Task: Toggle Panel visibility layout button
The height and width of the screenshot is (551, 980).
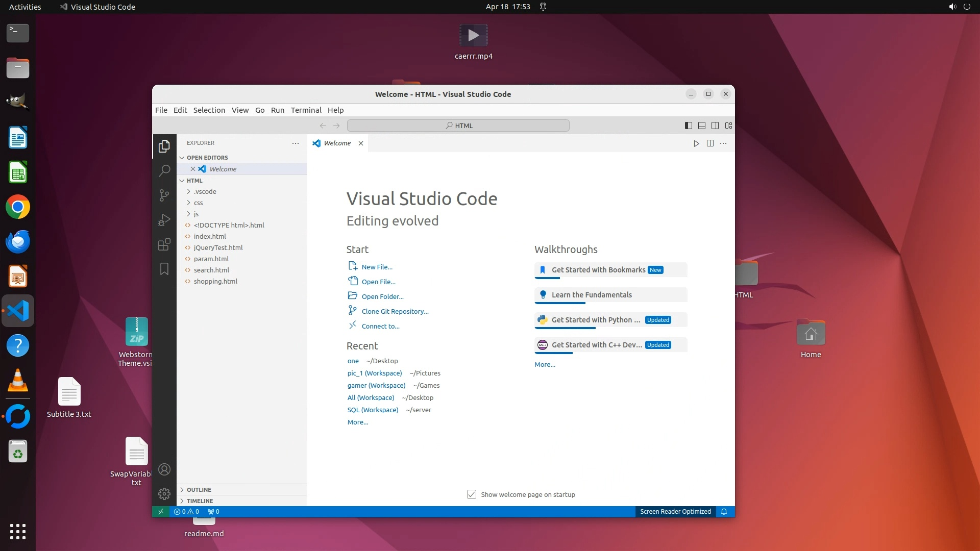Action: point(702,126)
